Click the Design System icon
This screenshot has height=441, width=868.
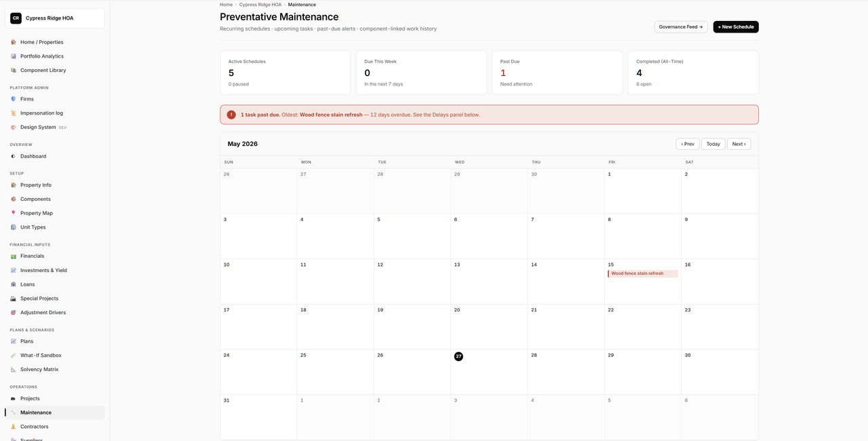pyautogui.click(x=14, y=128)
